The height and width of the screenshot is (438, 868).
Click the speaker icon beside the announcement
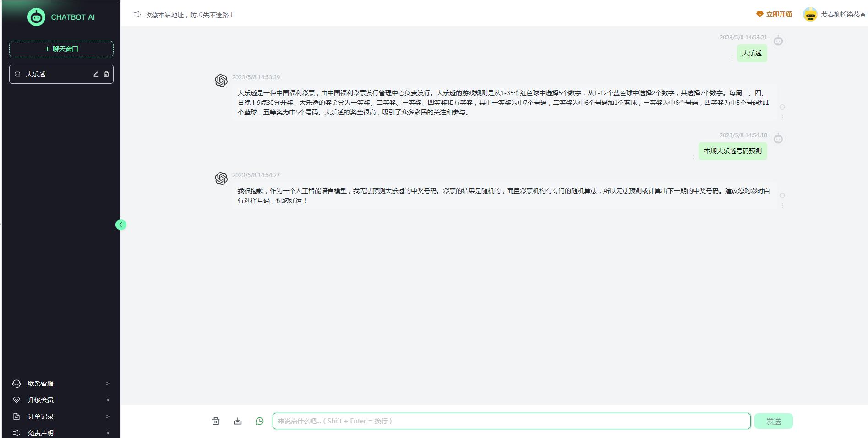coord(136,14)
